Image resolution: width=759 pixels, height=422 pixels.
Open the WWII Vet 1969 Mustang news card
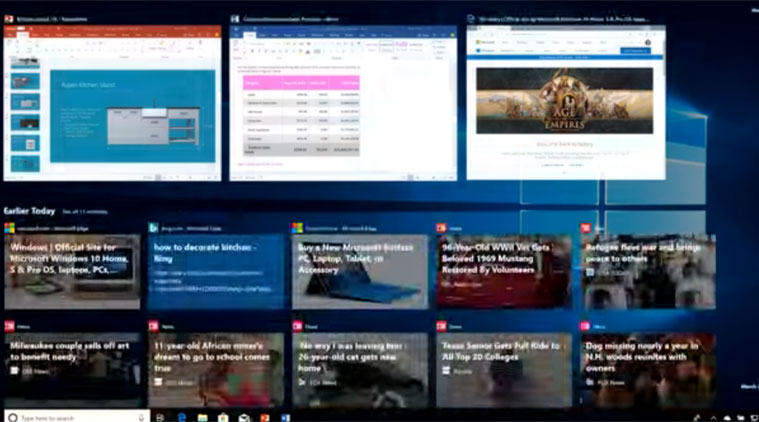[504, 272]
